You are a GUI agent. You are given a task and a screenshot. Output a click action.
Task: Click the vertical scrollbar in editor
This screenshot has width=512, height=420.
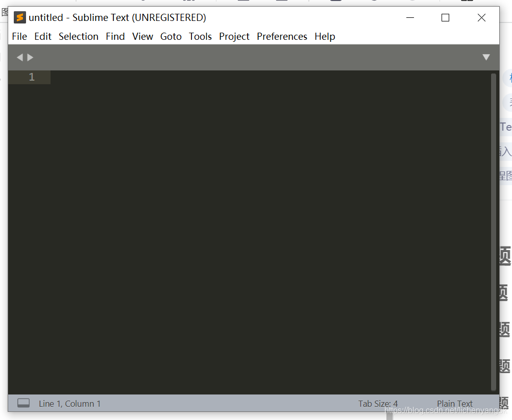494,232
